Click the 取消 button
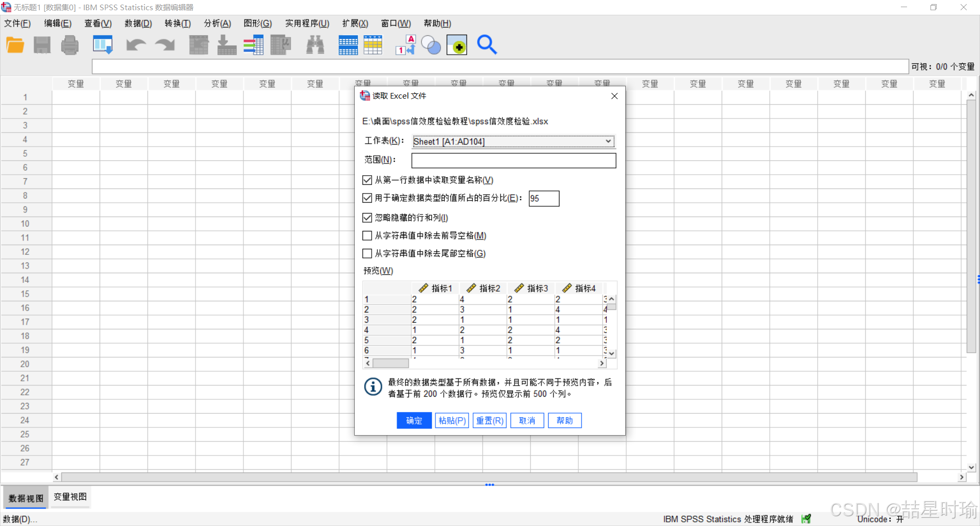 pyautogui.click(x=527, y=420)
